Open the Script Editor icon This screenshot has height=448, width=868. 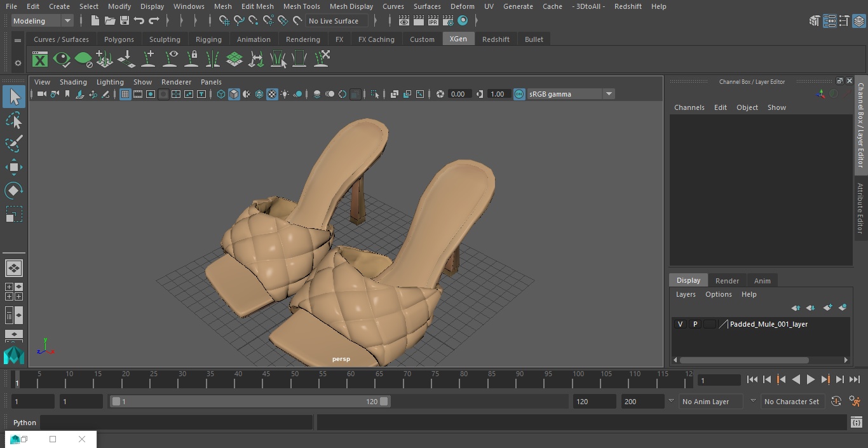click(856, 423)
